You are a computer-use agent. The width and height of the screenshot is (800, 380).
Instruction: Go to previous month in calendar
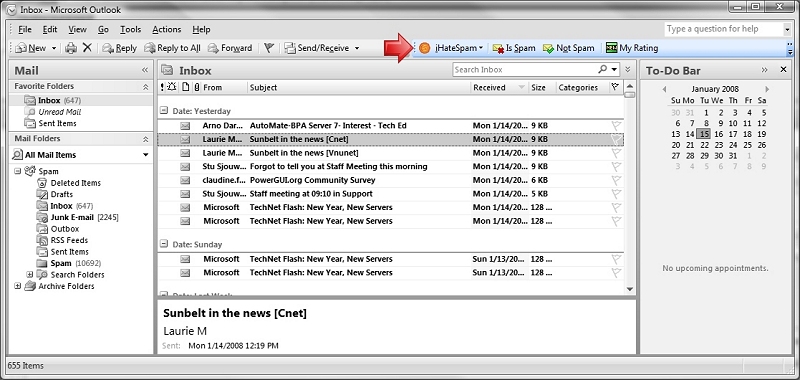pos(664,89)
